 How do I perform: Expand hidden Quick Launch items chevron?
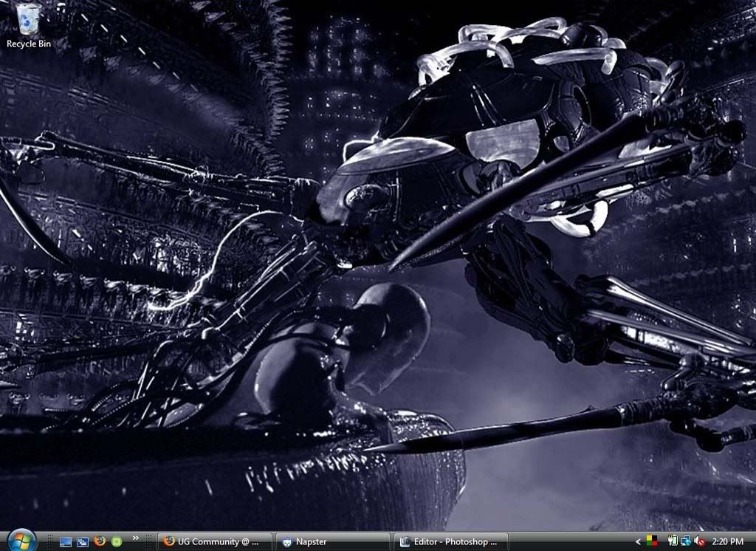pos(136,538)
